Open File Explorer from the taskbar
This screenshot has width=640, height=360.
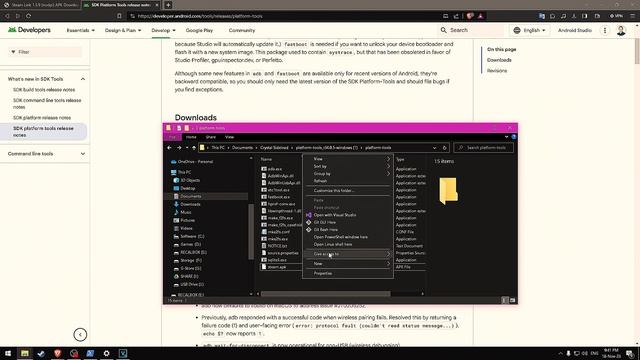click(24, 353)
